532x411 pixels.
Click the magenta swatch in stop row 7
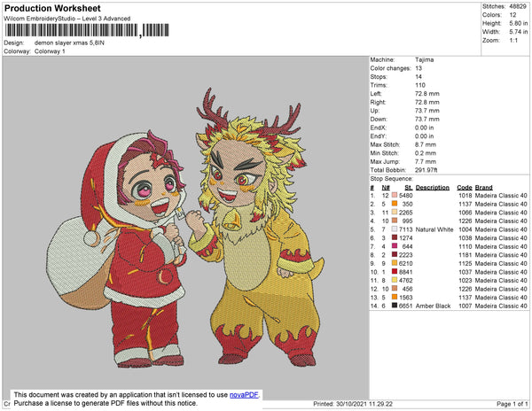coord(395,246)
